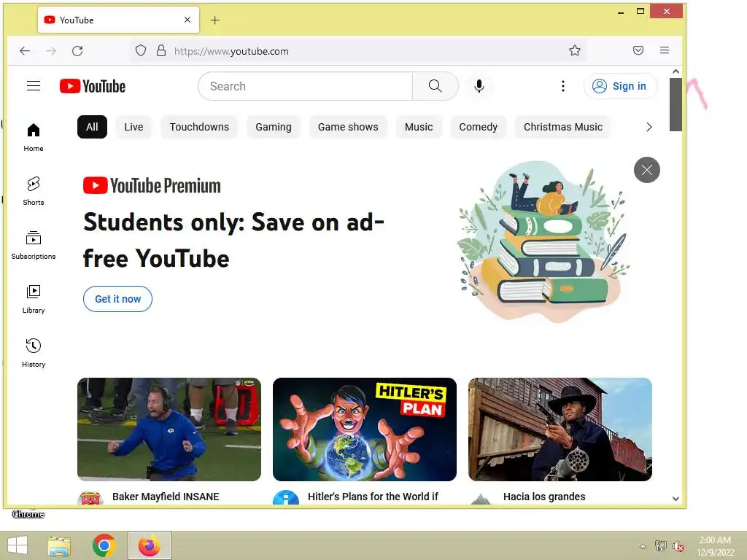
Task: Select the Gaming chip
Action: 274,127
